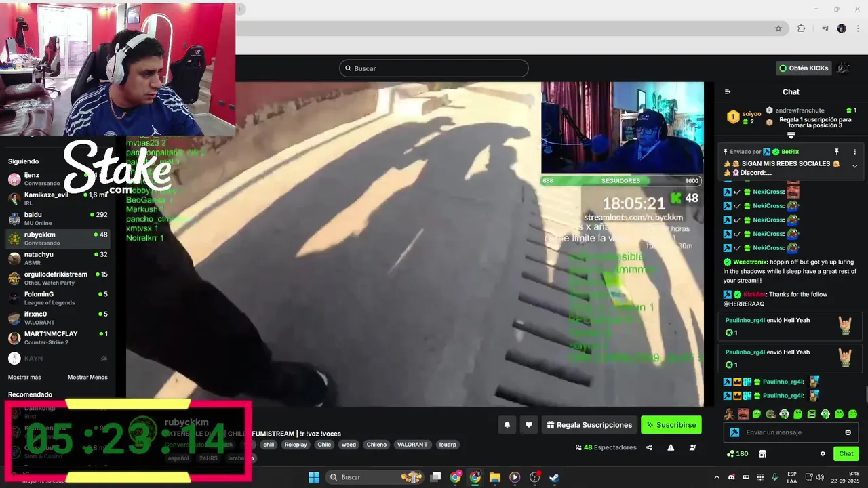
Task: Click the moderators person icon beside report
Action: [692, 447]
